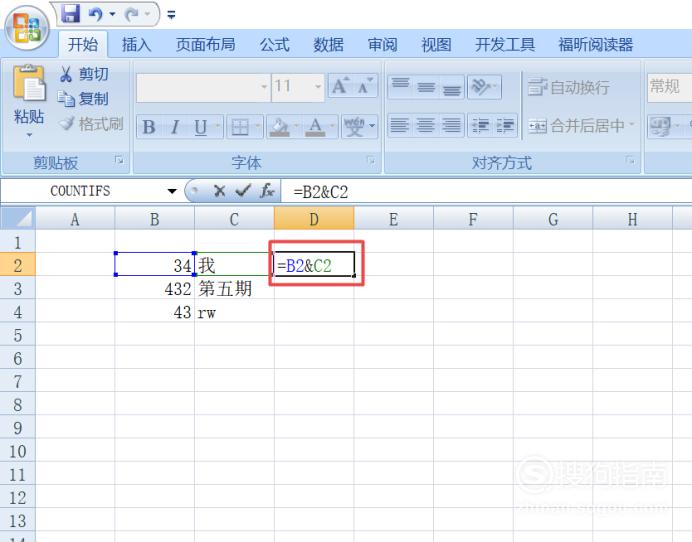The image size is (692, 542).
Task: Increase indent
Action: (x=505, y=125)
